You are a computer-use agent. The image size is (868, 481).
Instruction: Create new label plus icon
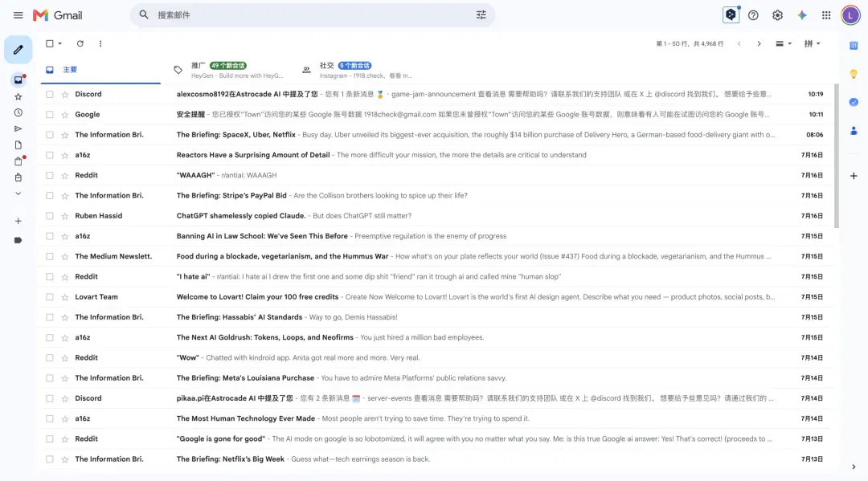point(18,221)
